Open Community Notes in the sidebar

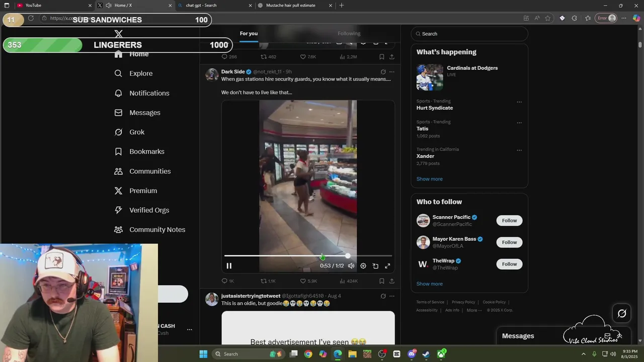pos(149,229)
